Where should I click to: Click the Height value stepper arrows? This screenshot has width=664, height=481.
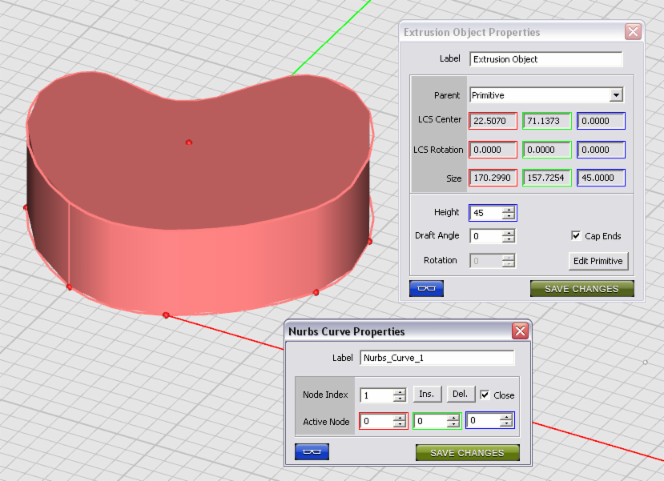pyautogui.click(x=509, y=213)
